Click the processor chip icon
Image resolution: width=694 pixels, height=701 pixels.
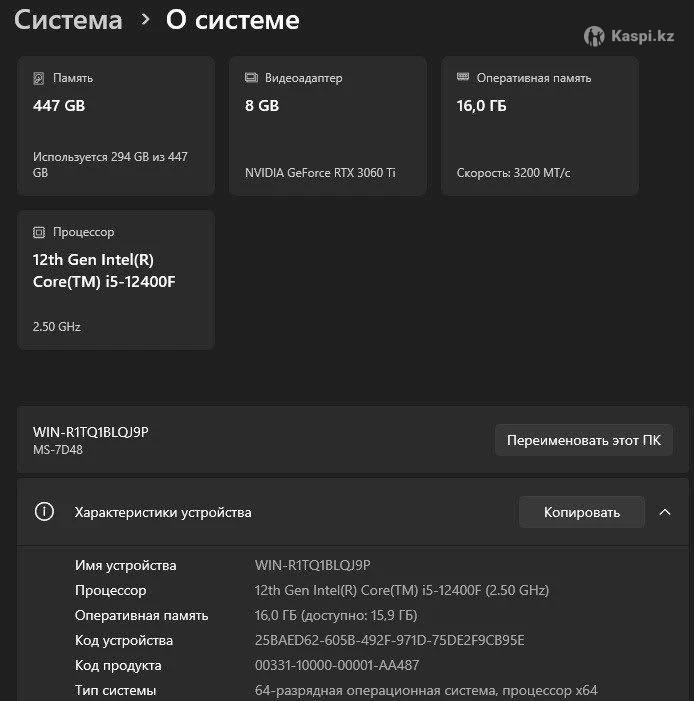39,232
